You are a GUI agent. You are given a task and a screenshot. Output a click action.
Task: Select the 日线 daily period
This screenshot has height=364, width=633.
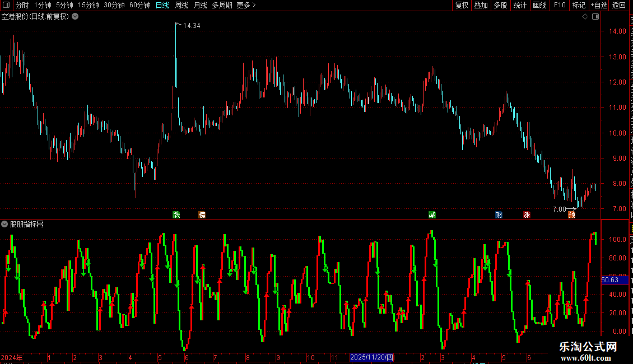point(162,5)
